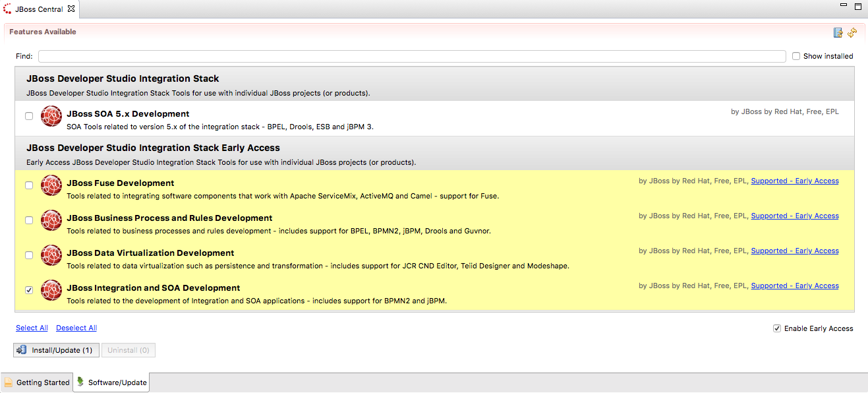Screen dimensions: 868x393
Task: Click the Install/Update (1) button
Action: [x=56, y=350]
